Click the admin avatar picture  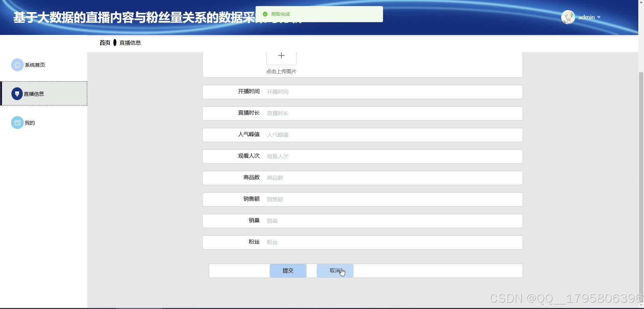click(x=568, y=17)
